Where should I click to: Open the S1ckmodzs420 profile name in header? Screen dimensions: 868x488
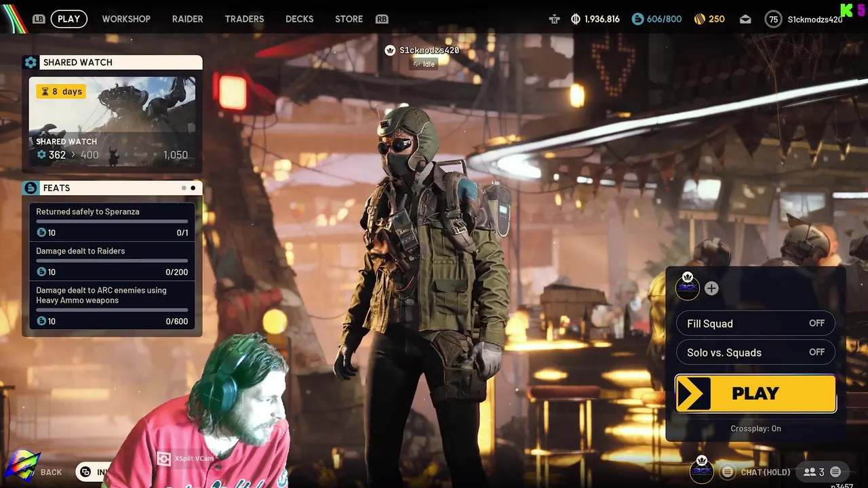[x=815, y=19]
